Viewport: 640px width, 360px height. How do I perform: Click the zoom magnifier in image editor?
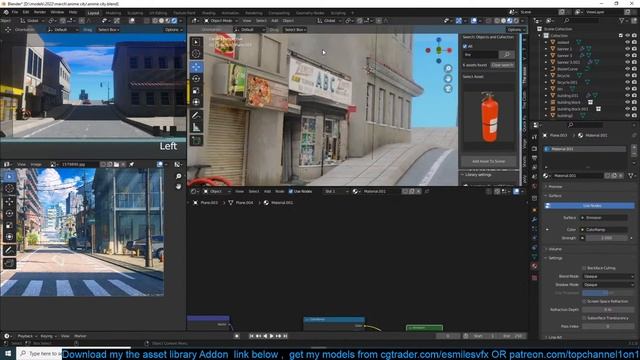point(178,176)
